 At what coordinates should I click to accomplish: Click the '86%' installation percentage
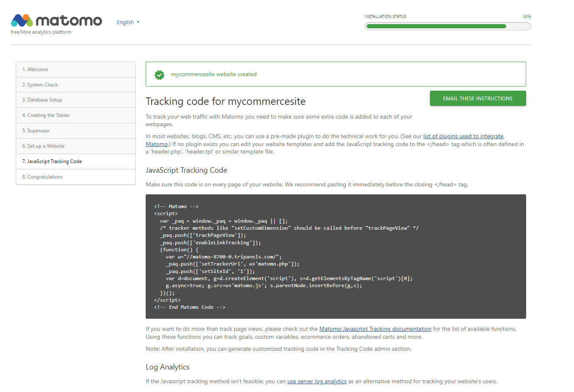point(527,17)
